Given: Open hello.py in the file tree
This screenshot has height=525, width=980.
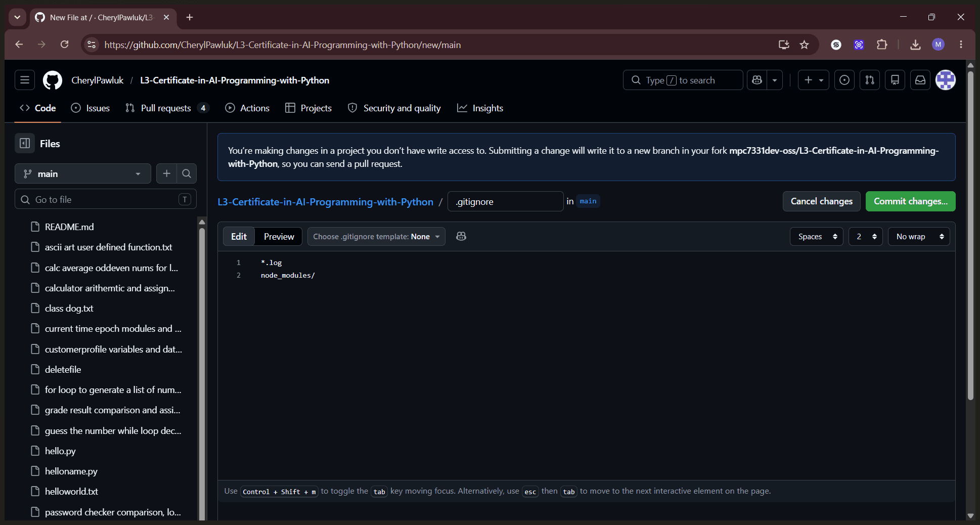Looking at the screenshot, I should coord(106,451).
